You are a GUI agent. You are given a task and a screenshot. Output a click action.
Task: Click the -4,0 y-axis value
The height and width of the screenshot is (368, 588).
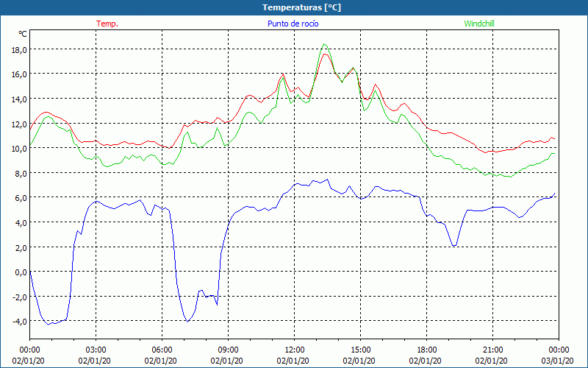coord(19,322)
